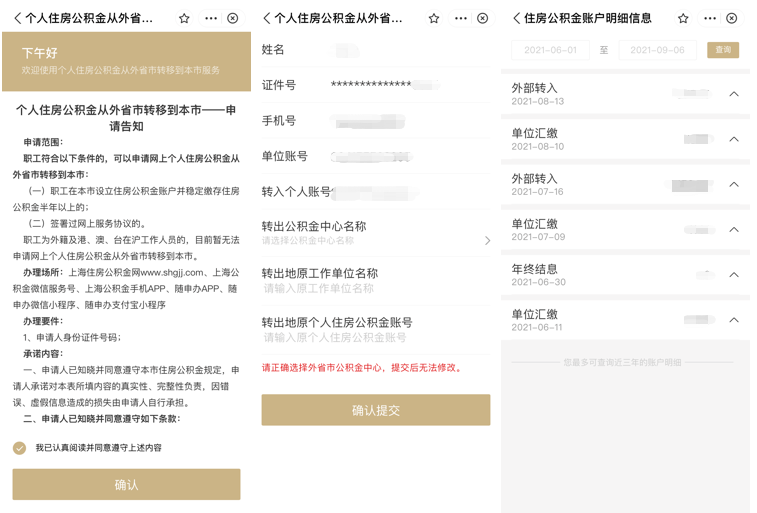Select the 转入个人账号 field row
This screenshot has height=513, width=757.
(x=376, y=192)
